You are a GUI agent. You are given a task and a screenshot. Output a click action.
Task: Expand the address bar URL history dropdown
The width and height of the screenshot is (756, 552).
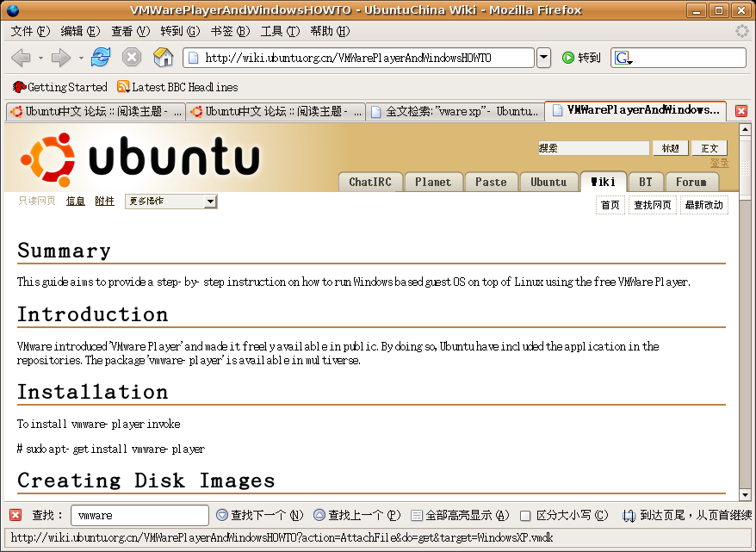pos(543,58)
